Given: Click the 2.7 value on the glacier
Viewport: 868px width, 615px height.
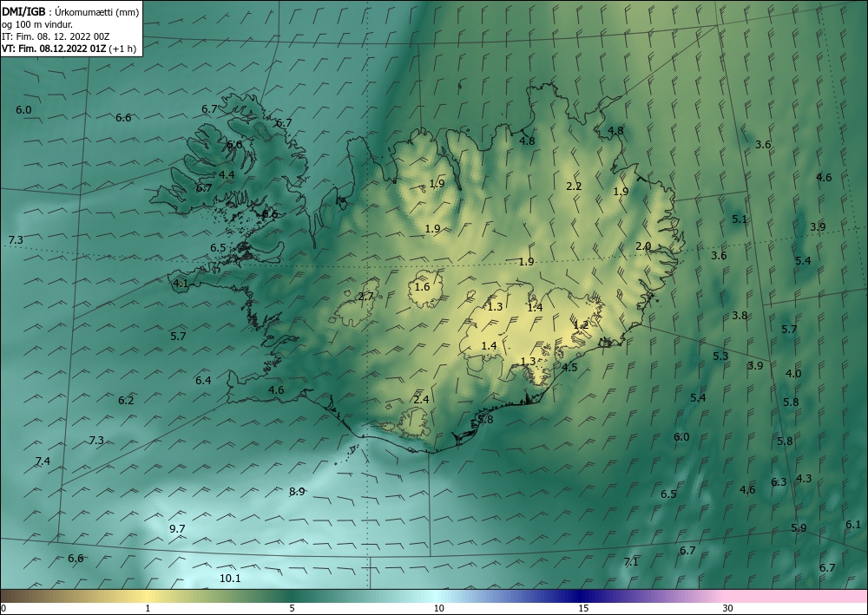Looking at the screenshot, I should (x=365, y=297).
